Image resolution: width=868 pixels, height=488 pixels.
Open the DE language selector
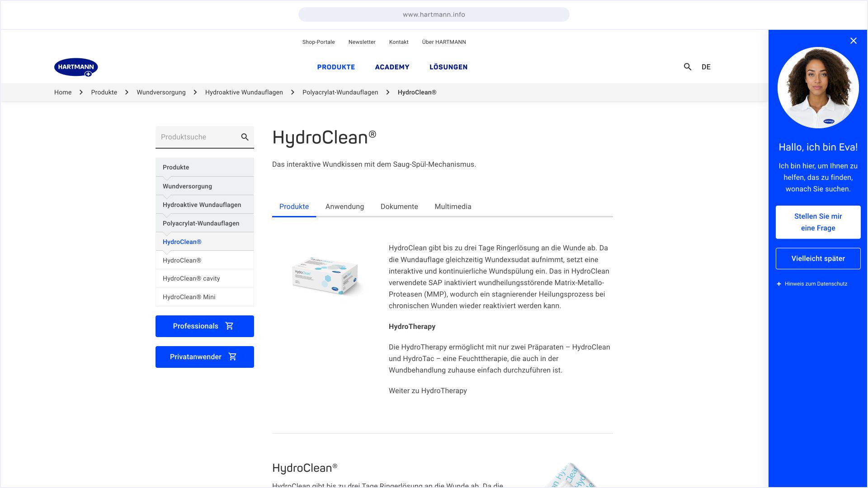[x=706, y=67]
